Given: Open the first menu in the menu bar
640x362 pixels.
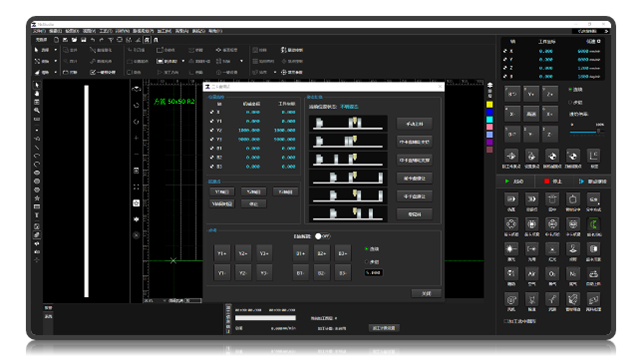Looking at the screenshot, I should (x=39, y=31).
